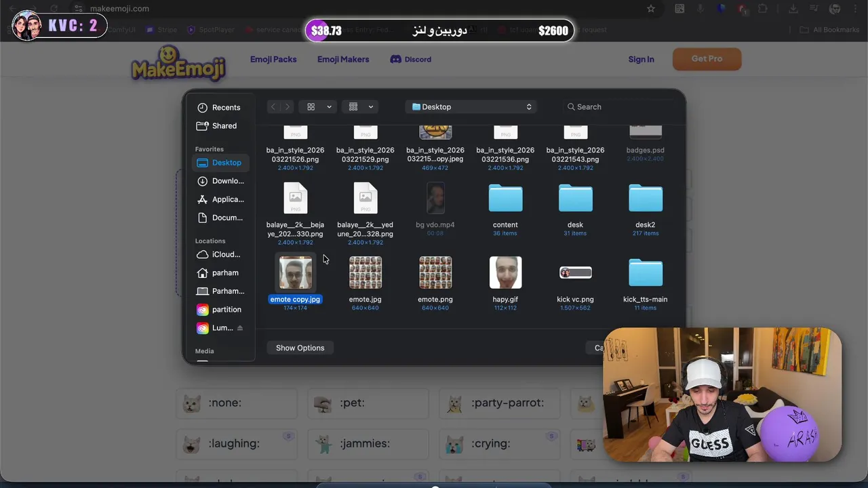Choose the :pet: emoji style
This screenshot has width=868, height=488.
[x=368, y=403]
